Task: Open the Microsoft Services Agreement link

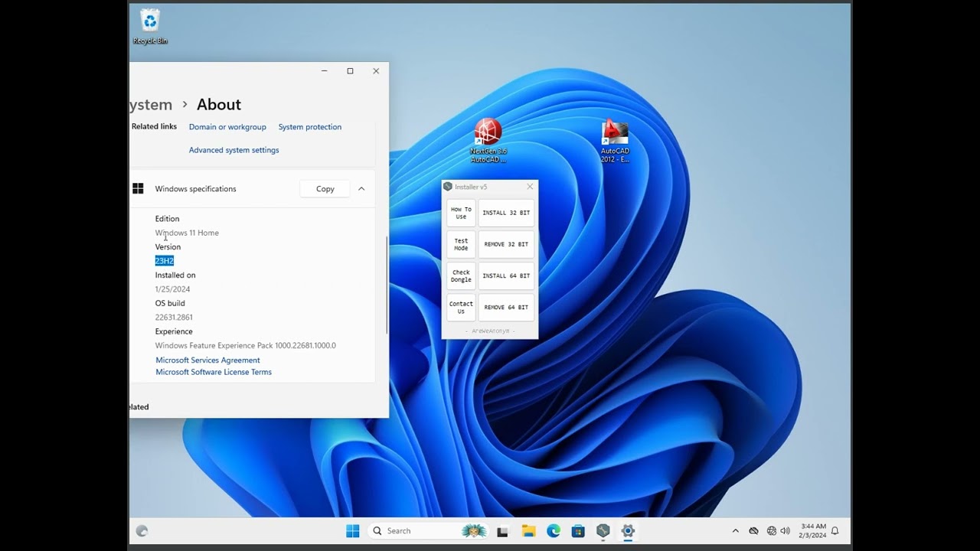Action: click(208, 360)
